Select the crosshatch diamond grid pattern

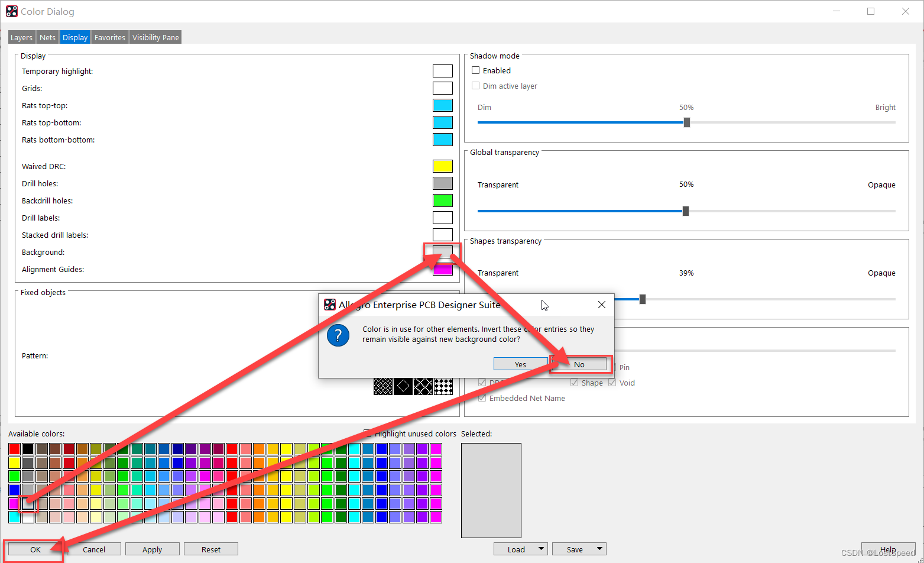pos(423,386)
